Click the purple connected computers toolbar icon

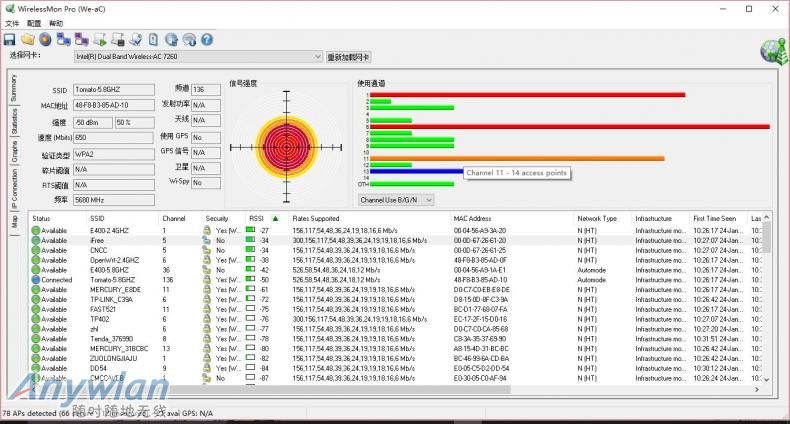(x=82, y=40)
